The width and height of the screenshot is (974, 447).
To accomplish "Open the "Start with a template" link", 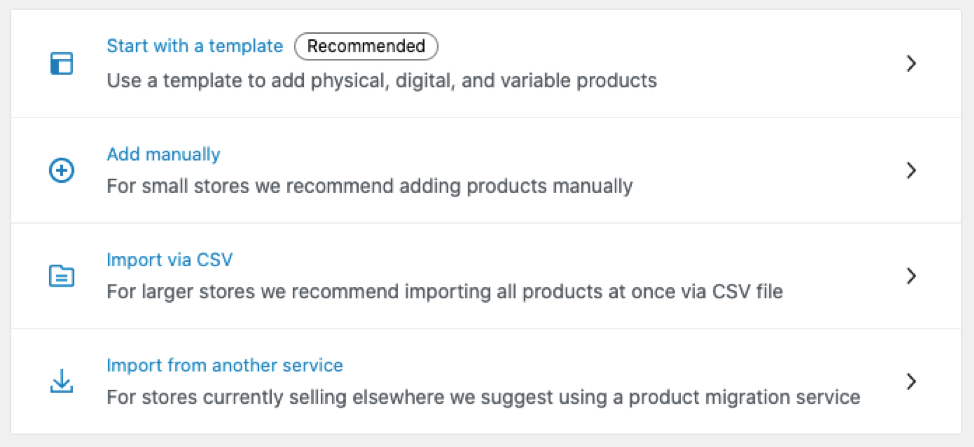I will click(x=195, y=46).
